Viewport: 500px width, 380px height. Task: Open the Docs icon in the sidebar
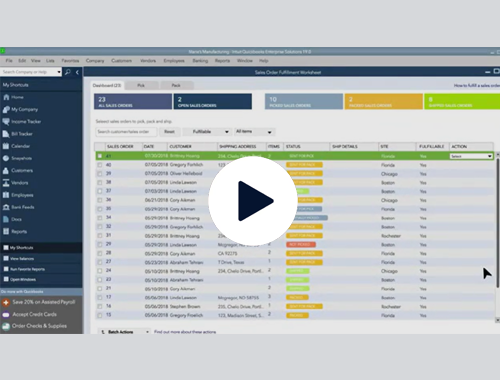(6, 219)
